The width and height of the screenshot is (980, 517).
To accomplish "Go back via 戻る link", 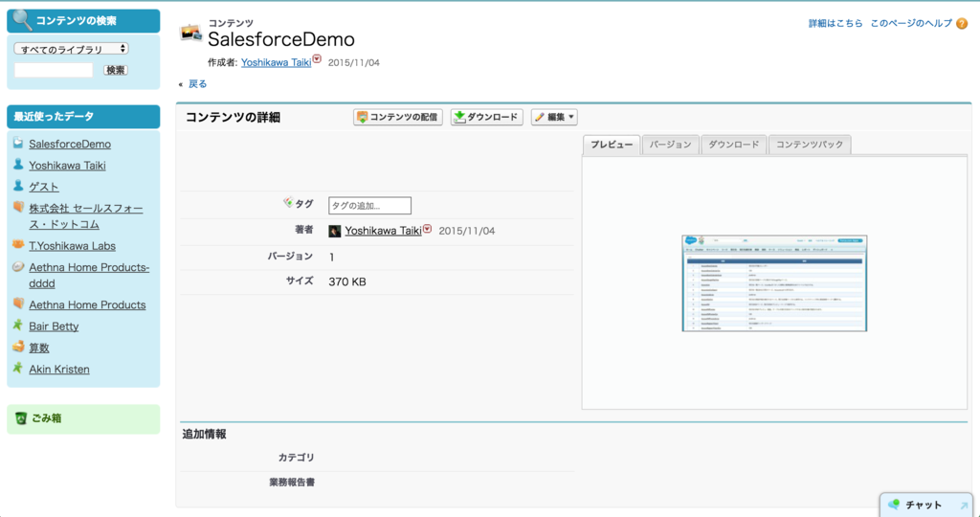I will (197, 83).
